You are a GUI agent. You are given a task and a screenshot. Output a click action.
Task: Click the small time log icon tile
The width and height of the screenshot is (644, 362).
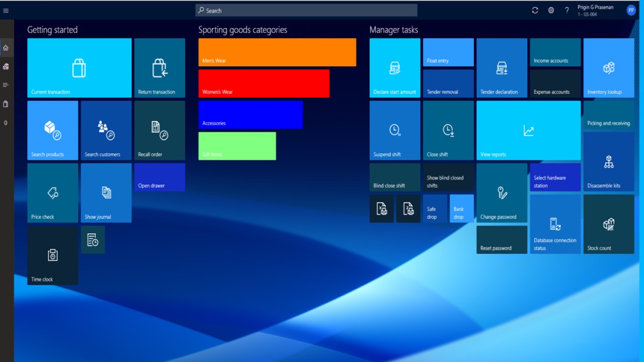point(93,239)
